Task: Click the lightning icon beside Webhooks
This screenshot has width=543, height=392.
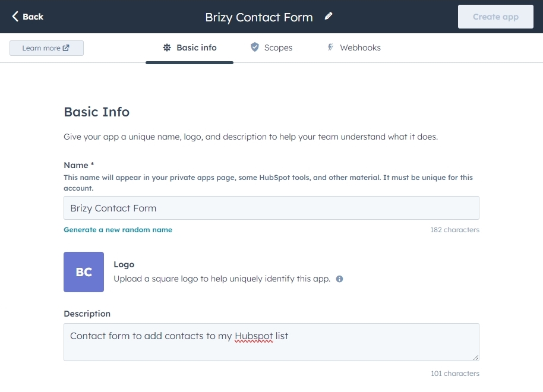Action: pos(331,47)
